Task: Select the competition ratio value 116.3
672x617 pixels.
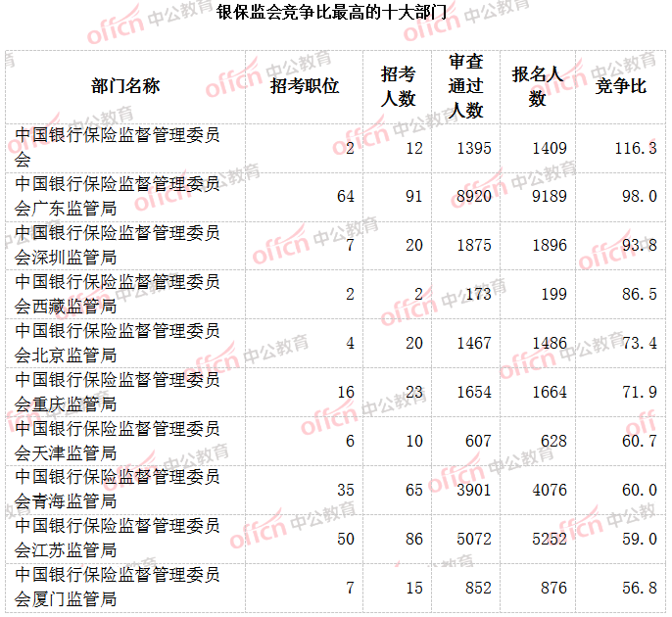Action: pyautogui.click(x=636, y=148)
